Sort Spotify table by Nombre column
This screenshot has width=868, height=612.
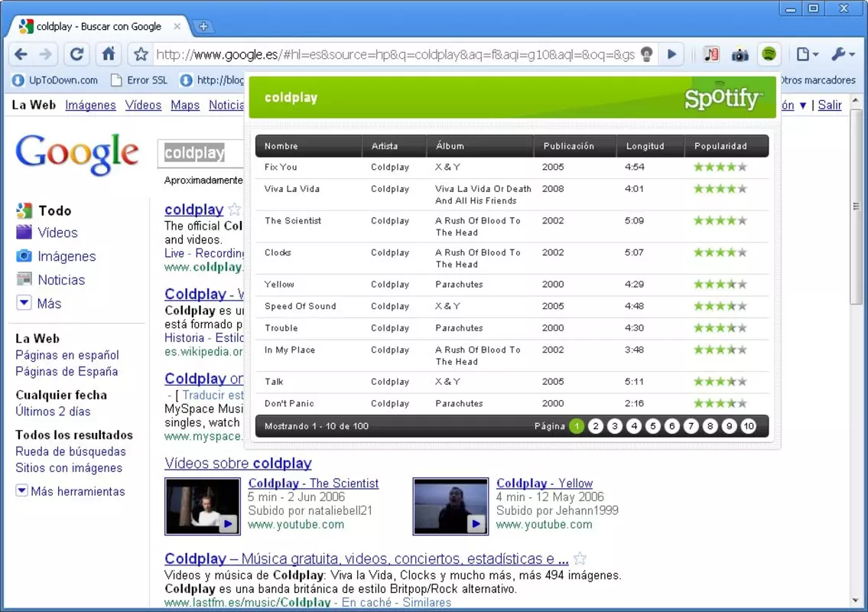coord(308,146)
